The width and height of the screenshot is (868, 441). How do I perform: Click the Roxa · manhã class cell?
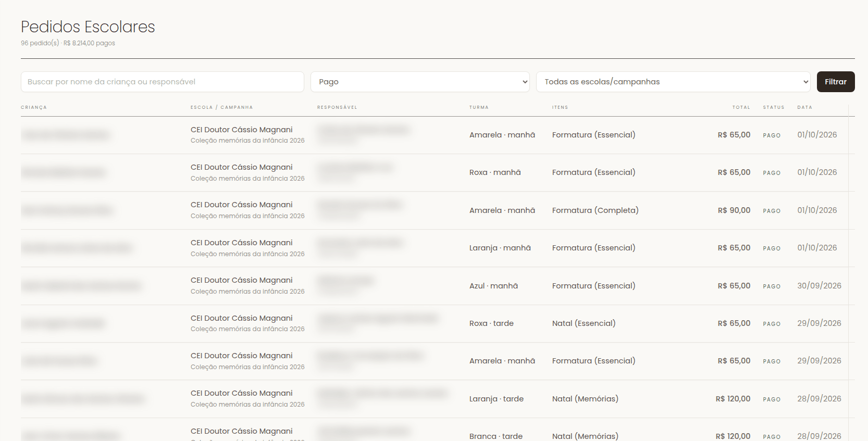click(x=495, y=172)
